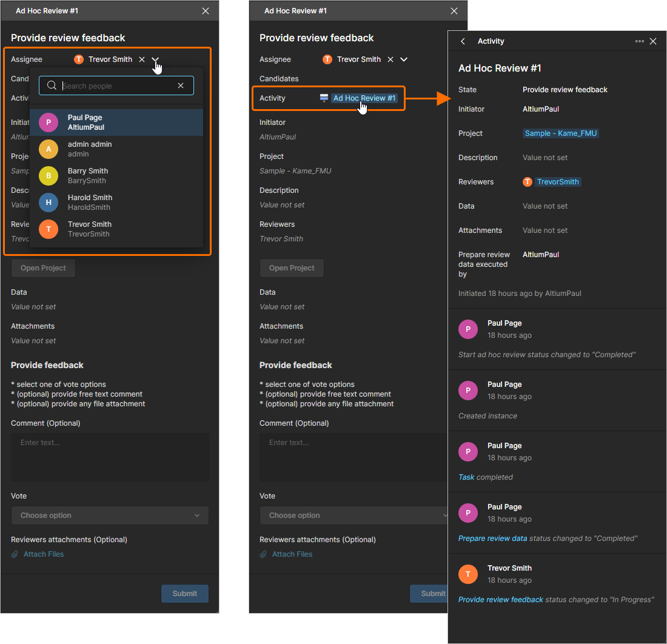Click Paul Page's avatar in the people list
Viewport: 667px width, 644px height.
(x=48, y=122)
